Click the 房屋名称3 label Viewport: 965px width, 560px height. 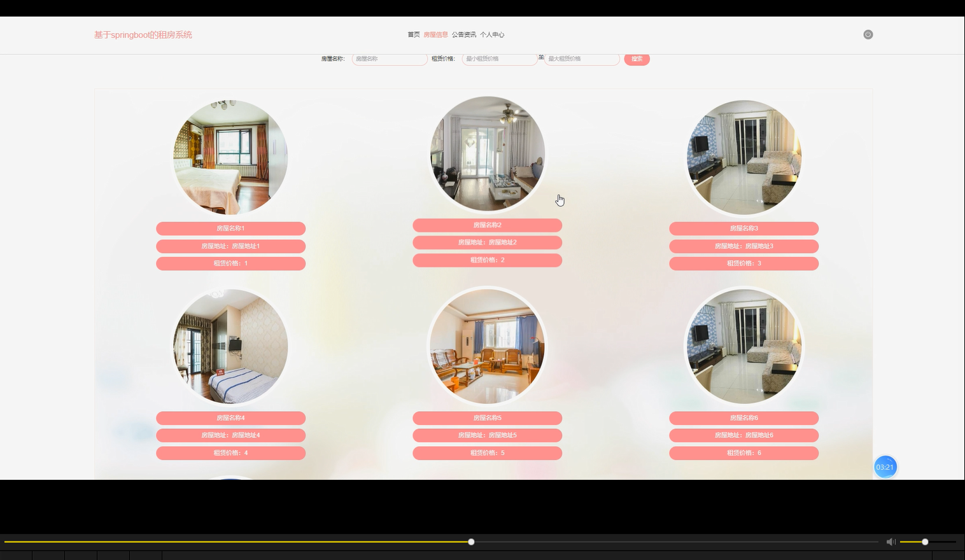pyautogui.click(x=744, y=228)
